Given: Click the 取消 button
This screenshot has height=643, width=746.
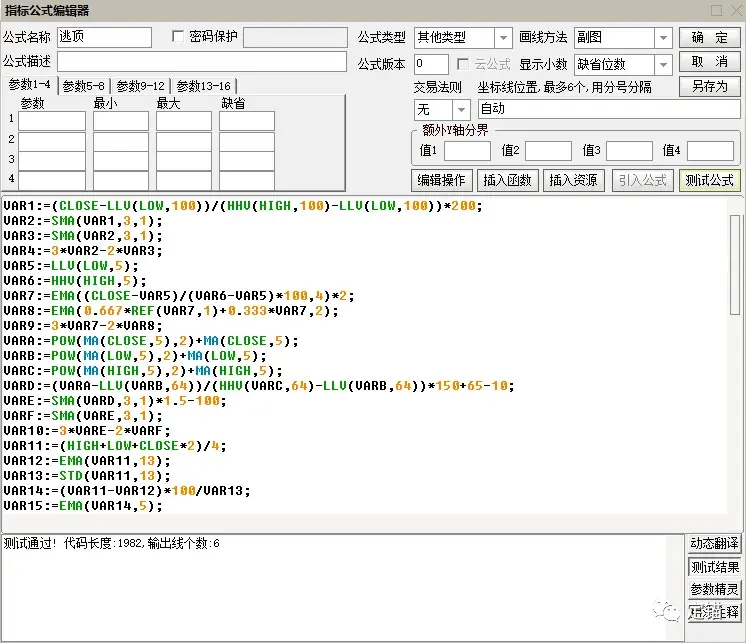Looking at the screenshot, I should click(x=709, y=62).
